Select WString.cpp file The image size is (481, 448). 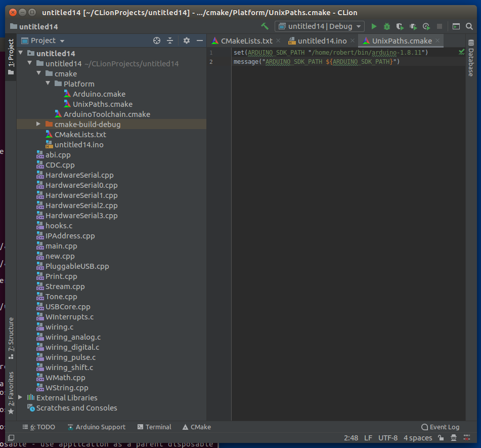(67, 388)
